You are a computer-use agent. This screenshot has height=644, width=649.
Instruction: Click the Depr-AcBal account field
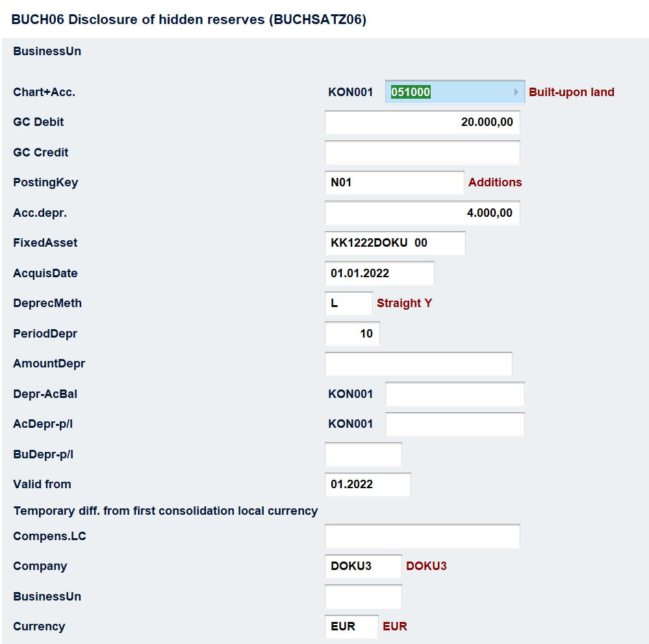pyautogui.click(x=455, y=394)
